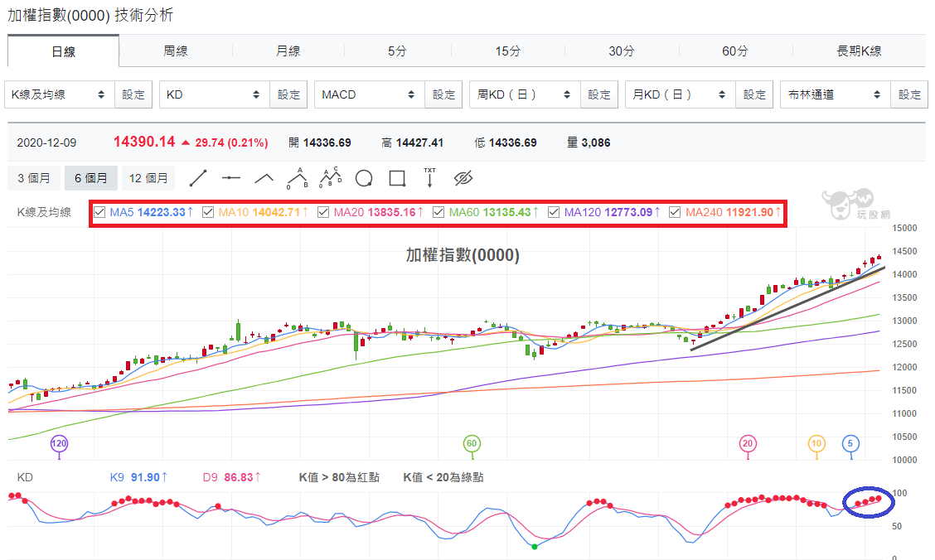Click 設定 next to MACD dropdown
This screenshot has width=935, height=560.
[x=443, y=94]
